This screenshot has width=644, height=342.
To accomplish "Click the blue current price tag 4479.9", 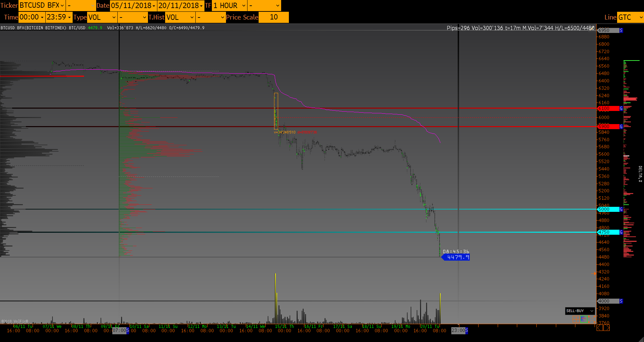I will click(456, 257).
